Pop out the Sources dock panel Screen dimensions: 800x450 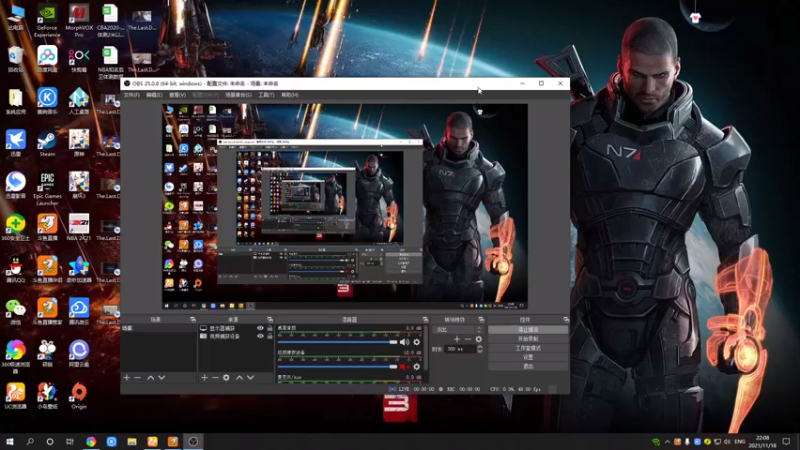click(x=270, y=319)
